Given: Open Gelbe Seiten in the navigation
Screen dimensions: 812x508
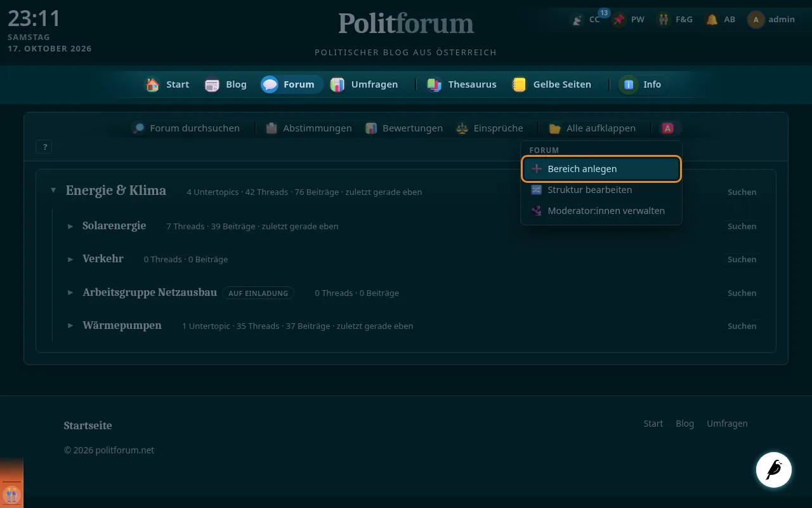Looking at the screenshot, I should pos(551,84).
